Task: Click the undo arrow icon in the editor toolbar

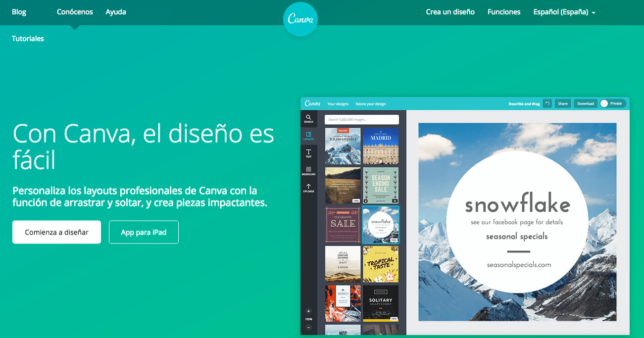Action: pyautogui.click(x=547, y=103)
